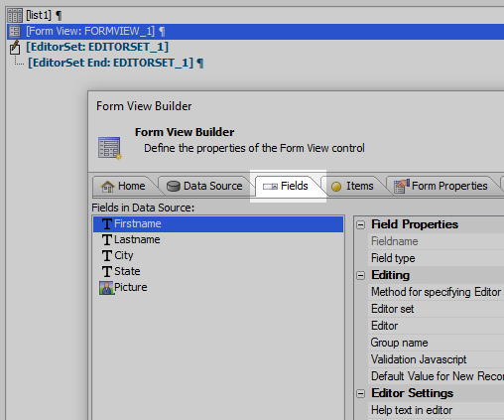Click the Form View FORMVIEW_1 icon
The image size is (504, 420).
pos(15,32)
